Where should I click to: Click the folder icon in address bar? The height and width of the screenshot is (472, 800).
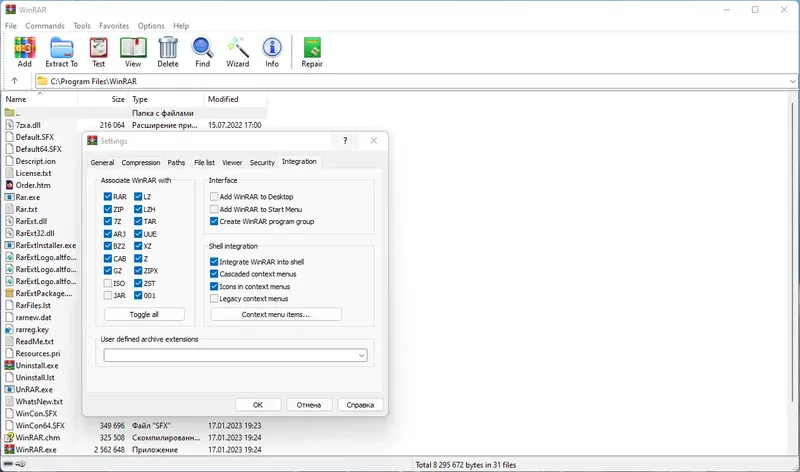click(42, 81)
